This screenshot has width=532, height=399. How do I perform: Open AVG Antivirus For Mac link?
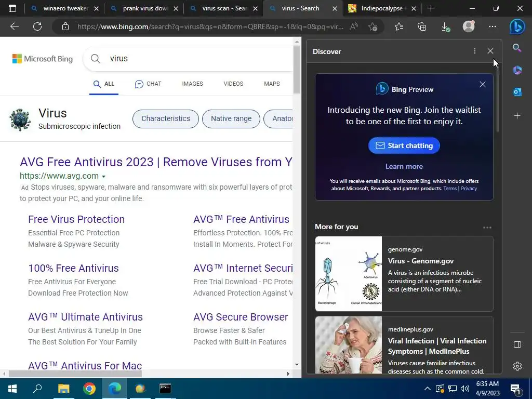pyautogui.click(x=85, y=365)
